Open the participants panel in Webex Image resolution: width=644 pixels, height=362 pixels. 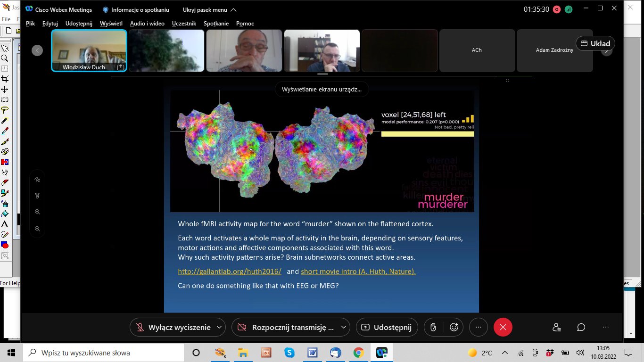click(x=557, y=327)
